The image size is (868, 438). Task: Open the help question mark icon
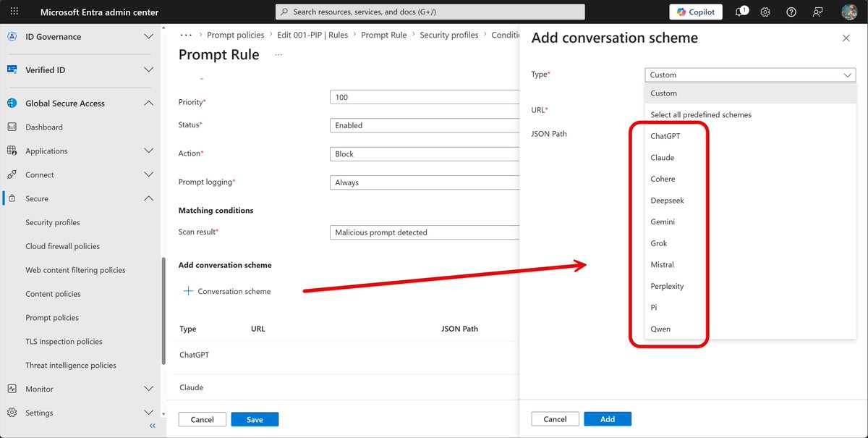click(791, 12)
